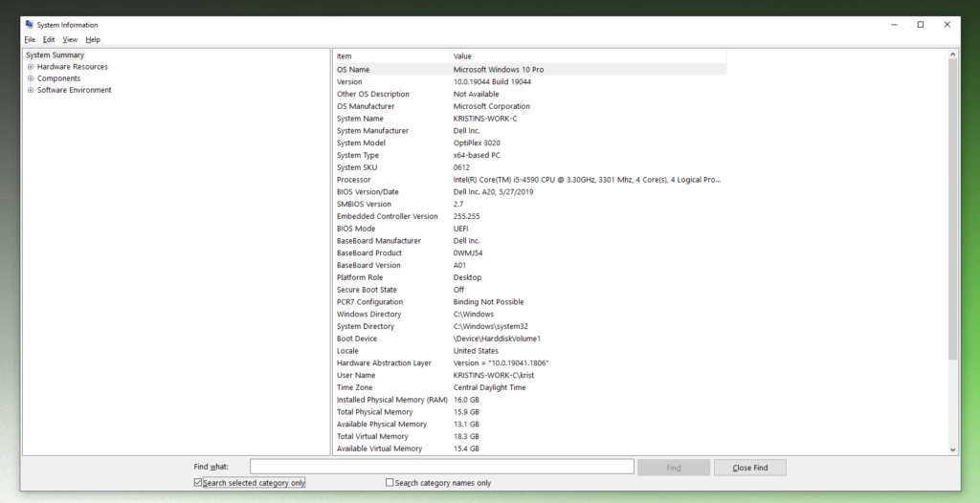Expand the Hardware Resources node

pyautogui.click(x=31, y=67)
